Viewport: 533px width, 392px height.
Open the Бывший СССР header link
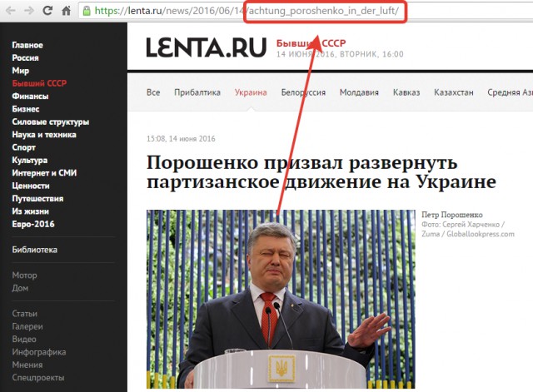click(x=311, y=43)
